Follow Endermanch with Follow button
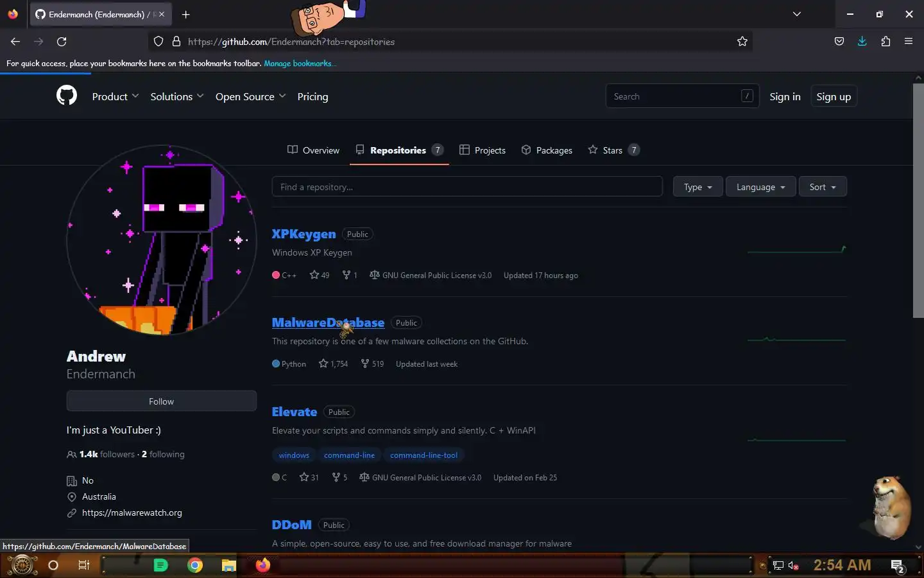Viewport: 924px width, 578px height. click(162, 401)
